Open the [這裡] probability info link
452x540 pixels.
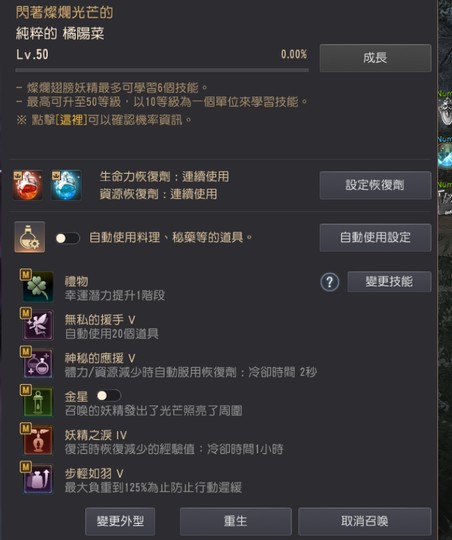point(71,120)
